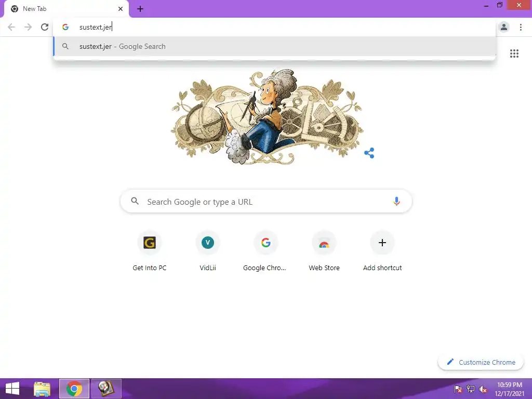Share the Google Doodle
This screenshot has width=532, height=399.
click(x=369, y=153)
